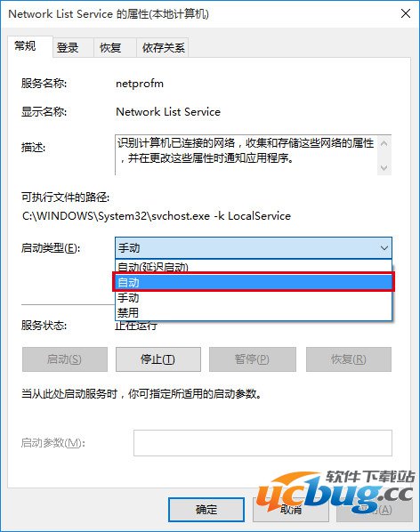Click the description scrollbar up arrow

pos(384,143)
